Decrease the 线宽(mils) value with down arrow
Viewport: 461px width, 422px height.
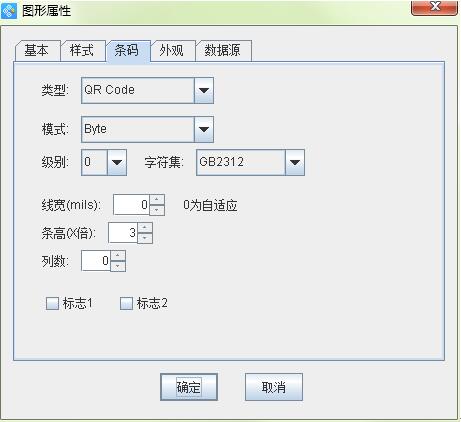tap(157, 210)
